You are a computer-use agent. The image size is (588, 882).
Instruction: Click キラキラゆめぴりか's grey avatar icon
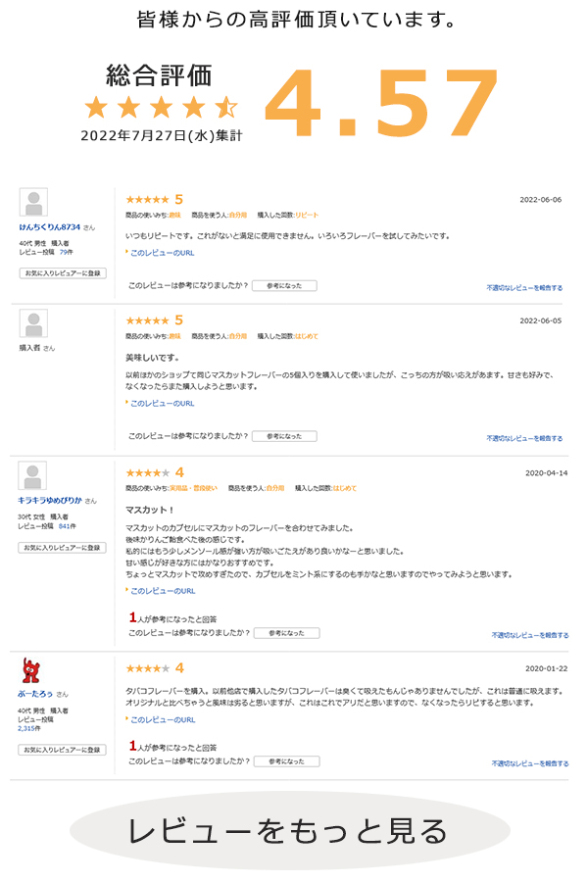click(x=32, y=475)
